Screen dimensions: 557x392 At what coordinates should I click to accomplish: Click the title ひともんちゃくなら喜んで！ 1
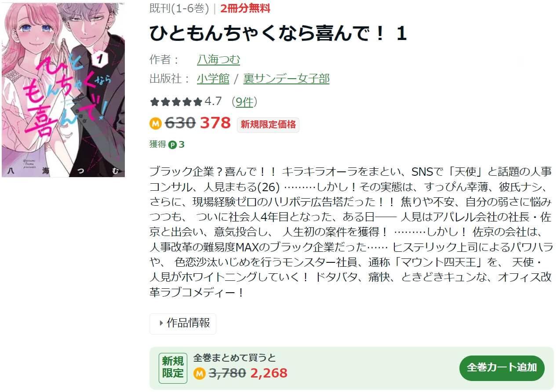point(278,34)
